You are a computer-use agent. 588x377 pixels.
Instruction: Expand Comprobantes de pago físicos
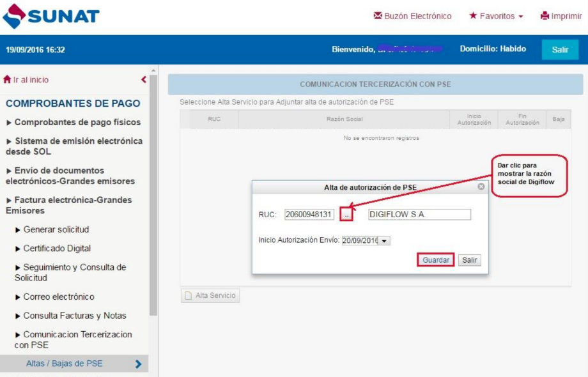(73, 122)
